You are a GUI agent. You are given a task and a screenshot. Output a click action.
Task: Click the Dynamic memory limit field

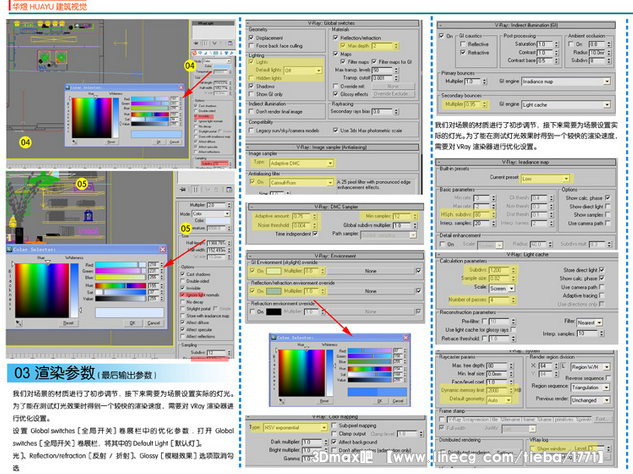click(x=497, y=390)
